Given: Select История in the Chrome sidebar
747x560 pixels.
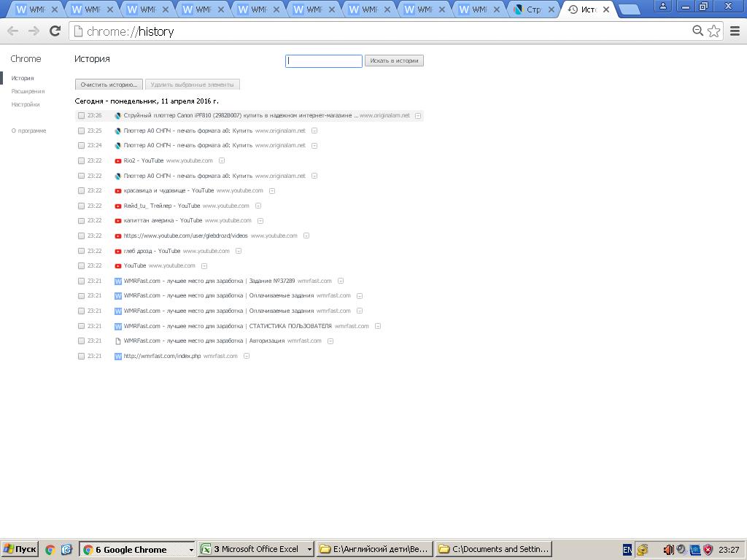Looking at the screenshot, I should [23, 78].
